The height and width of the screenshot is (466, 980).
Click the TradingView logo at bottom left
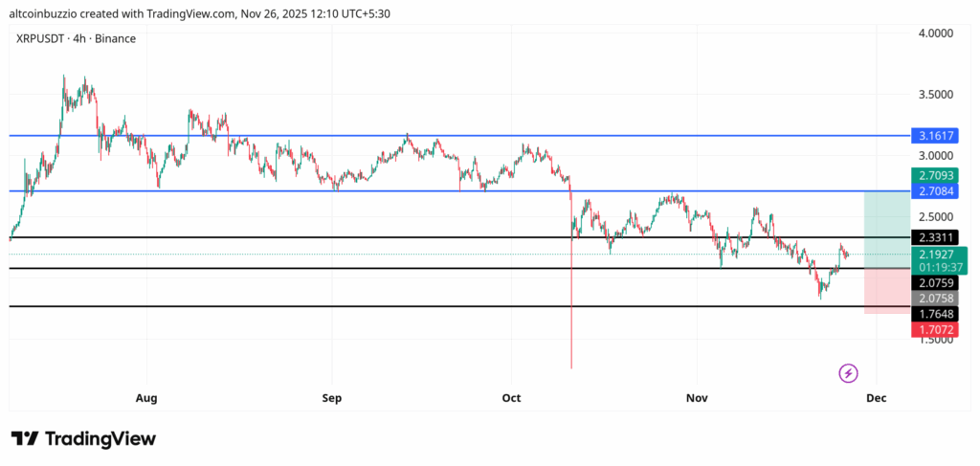coord(83,438)
